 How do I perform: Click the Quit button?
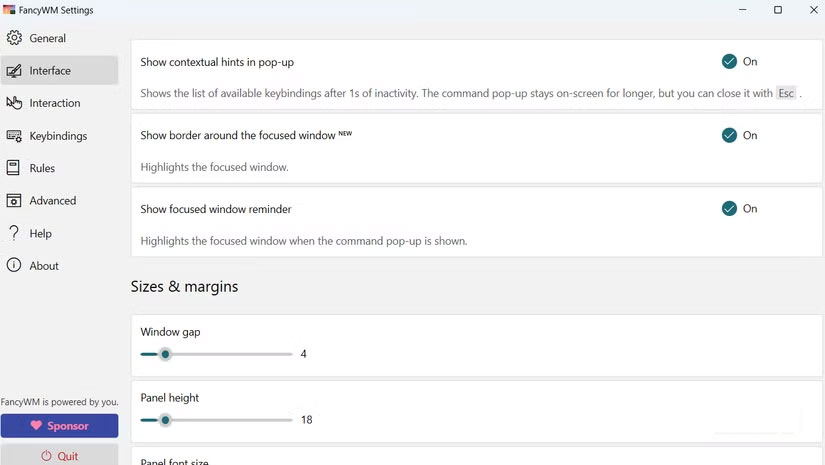(59, 456)
